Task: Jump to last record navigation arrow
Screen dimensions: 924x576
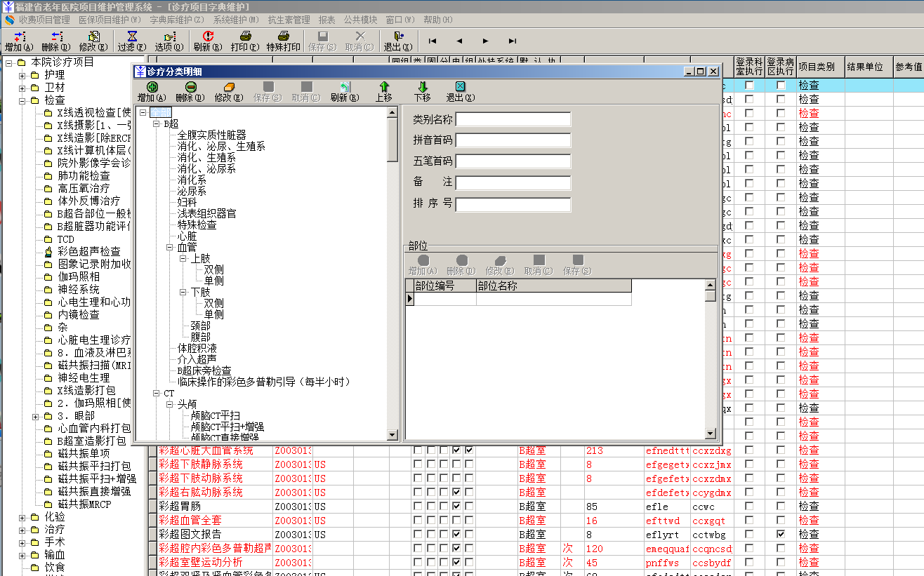Action: click(x=513, y=41)
